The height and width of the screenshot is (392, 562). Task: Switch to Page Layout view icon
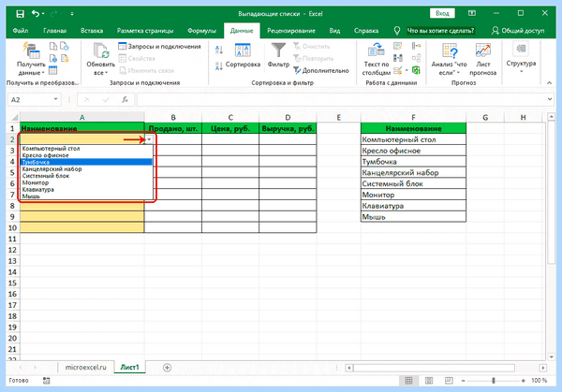tap(429, 381)
